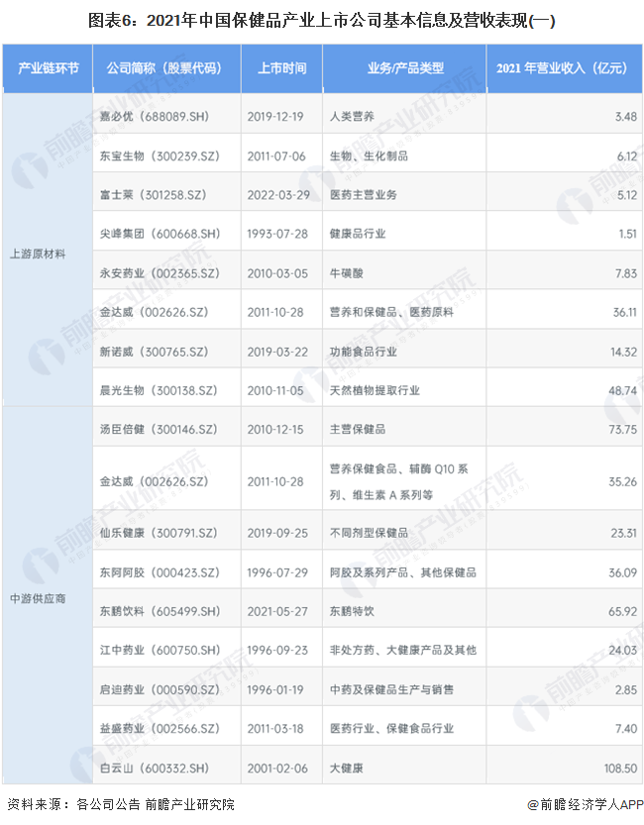Click listing date 2019-03-22
644x825 pixels.
(277, 352)
